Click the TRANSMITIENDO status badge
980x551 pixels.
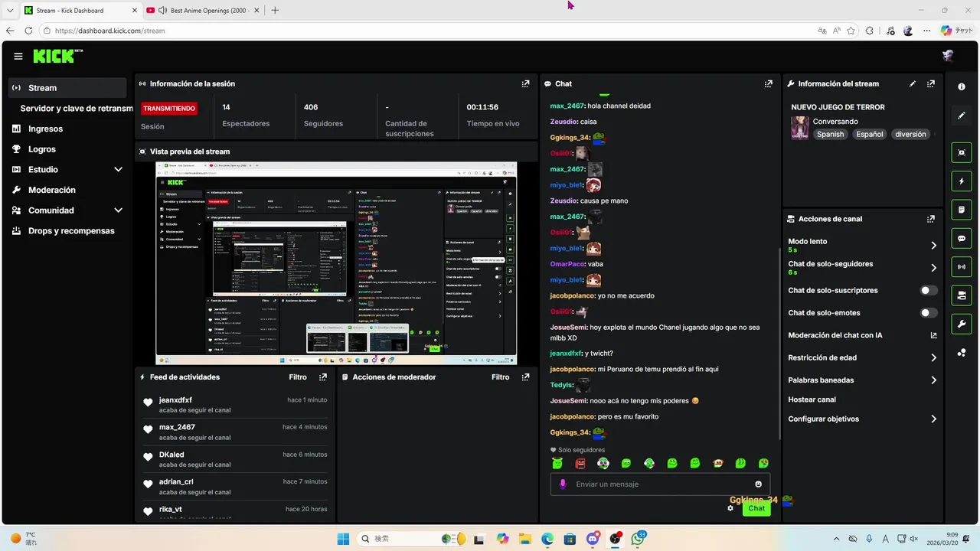(169, 109)
